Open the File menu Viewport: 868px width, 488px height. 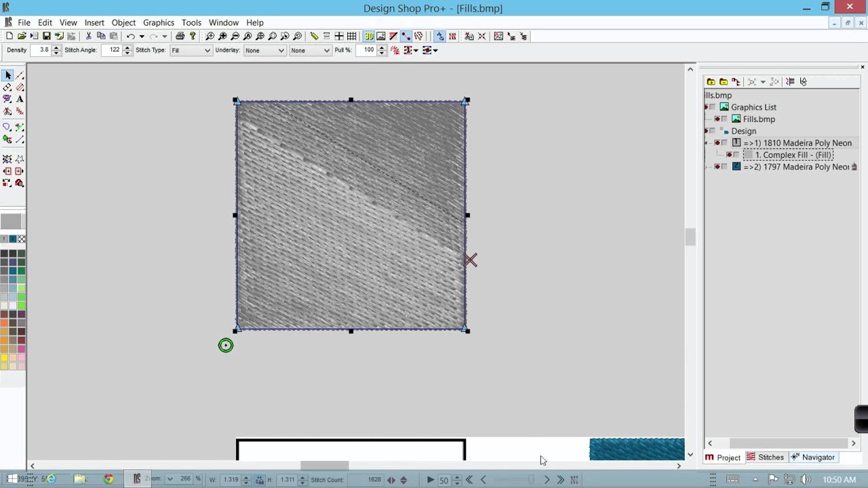click(24, 22)
